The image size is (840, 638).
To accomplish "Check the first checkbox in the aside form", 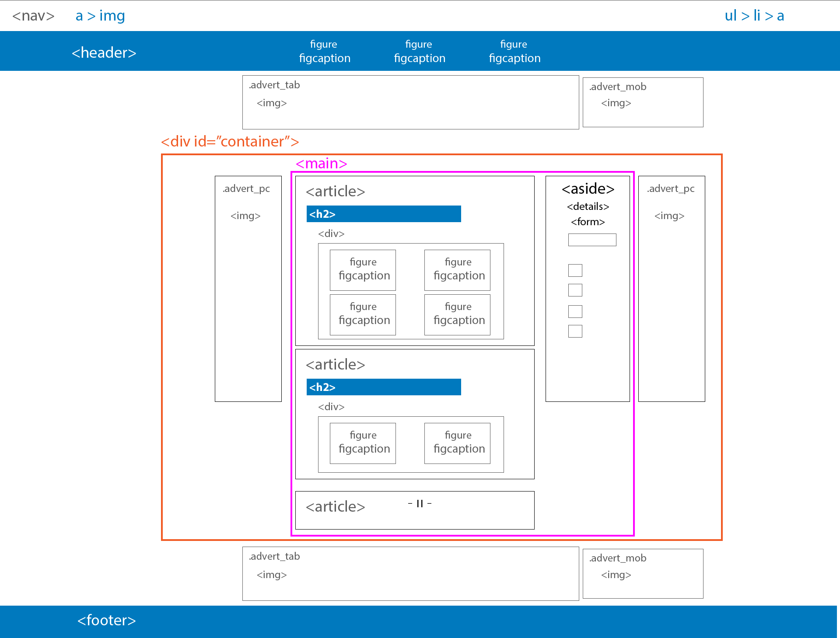I will pos(575,270).
